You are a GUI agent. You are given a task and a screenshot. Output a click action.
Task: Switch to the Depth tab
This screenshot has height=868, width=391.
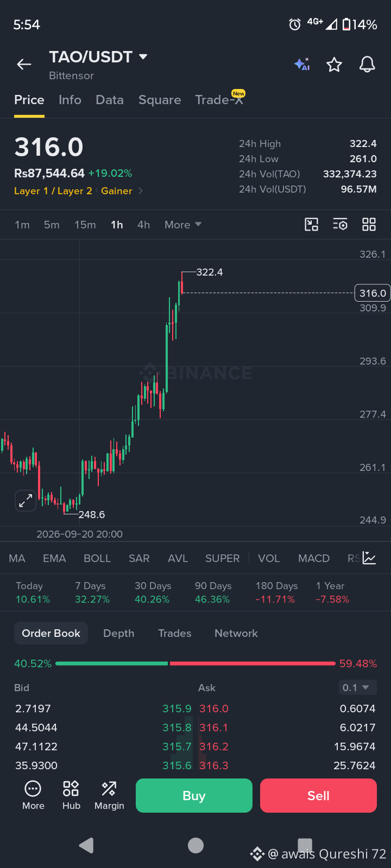pyautogui.click(x=119, y=633)
